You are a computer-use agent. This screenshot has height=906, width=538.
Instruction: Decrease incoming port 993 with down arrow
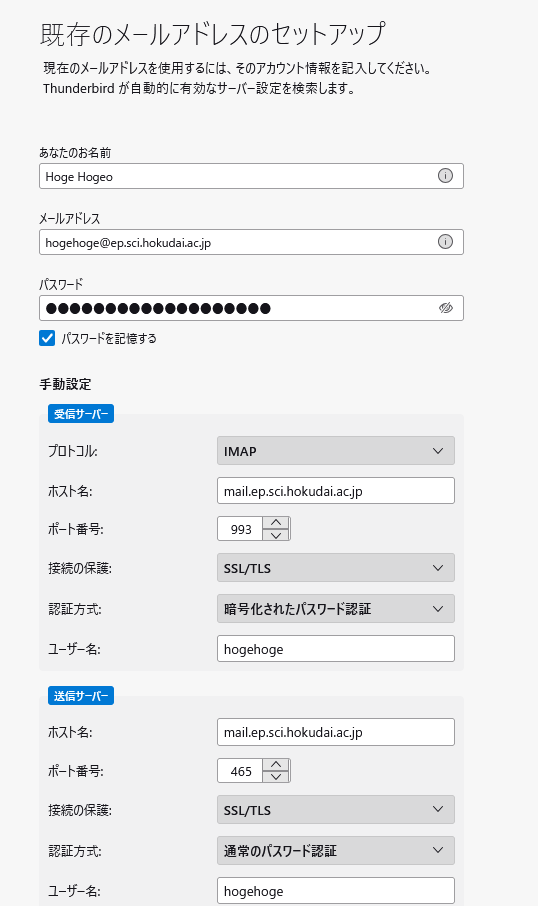pos(276,535)
